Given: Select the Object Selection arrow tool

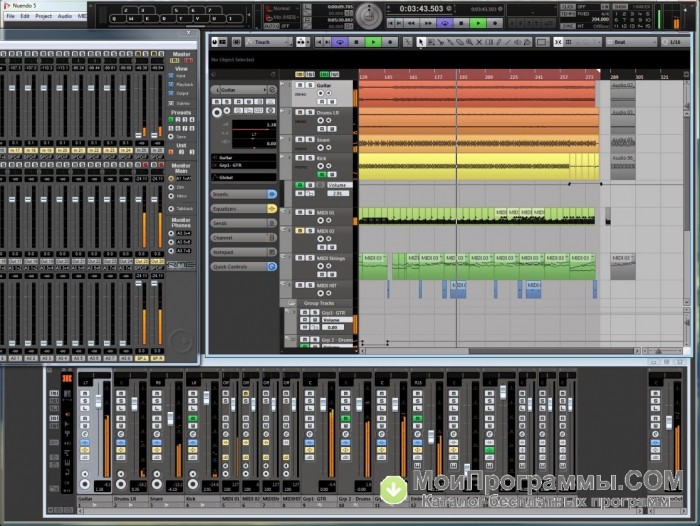Looking at the screenshot, I should 421,42.
